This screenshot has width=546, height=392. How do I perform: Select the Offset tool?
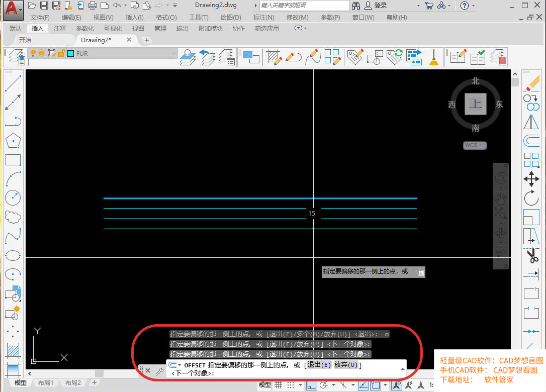(531, 141)
